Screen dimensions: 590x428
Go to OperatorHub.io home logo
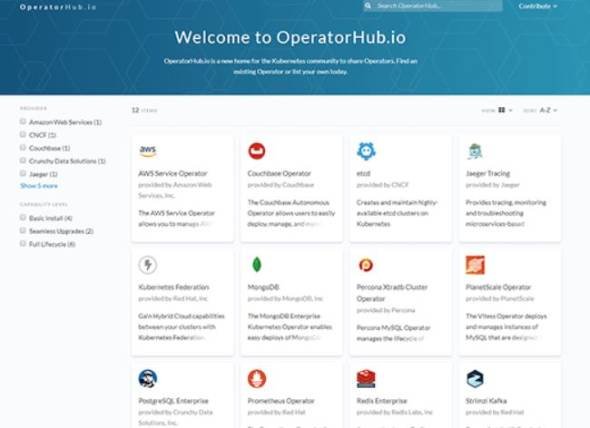coord(58,7)
